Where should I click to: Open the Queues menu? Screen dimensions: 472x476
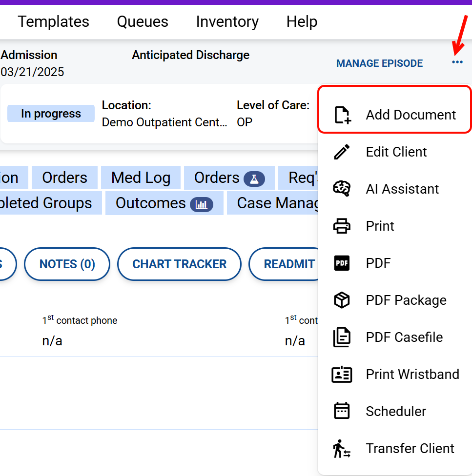[143, 22]
